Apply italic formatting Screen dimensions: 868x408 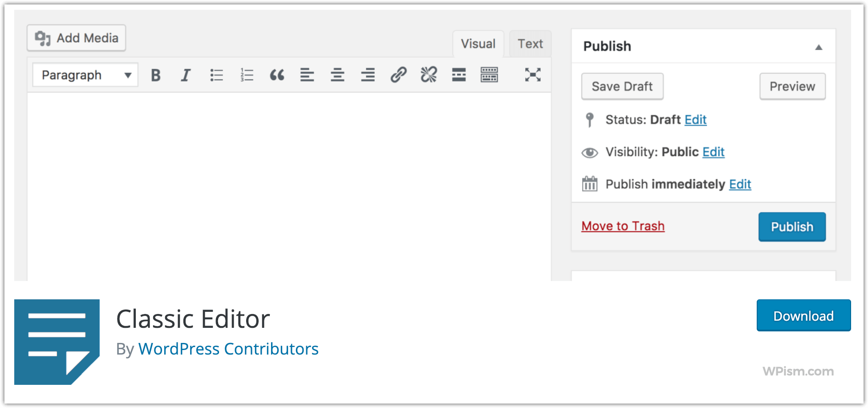[x=186, y=75]
